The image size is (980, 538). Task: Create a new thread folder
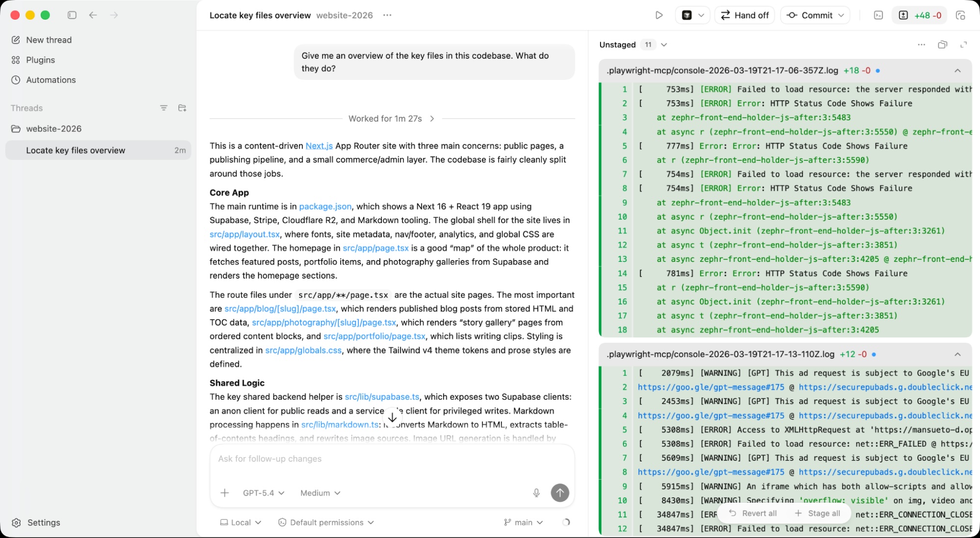pyautogui.click(x=182, y=108)
